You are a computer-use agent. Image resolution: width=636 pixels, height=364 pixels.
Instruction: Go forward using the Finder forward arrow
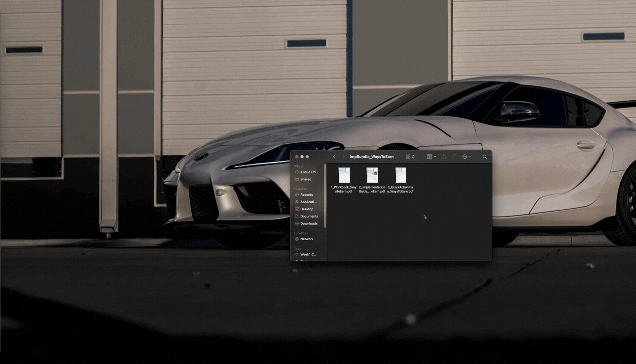(x=343, y=157)
